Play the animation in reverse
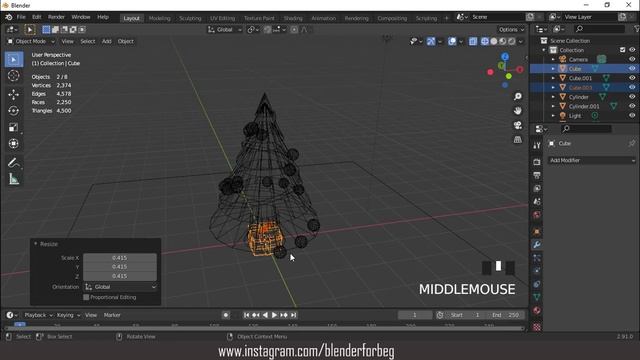The height and width of the screenshot is (360, 640). click(265, 315)
